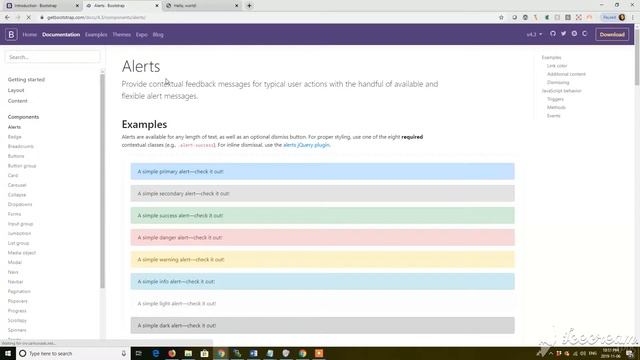
Task: Stop loading the page with X button
Action: coord(29,17)
